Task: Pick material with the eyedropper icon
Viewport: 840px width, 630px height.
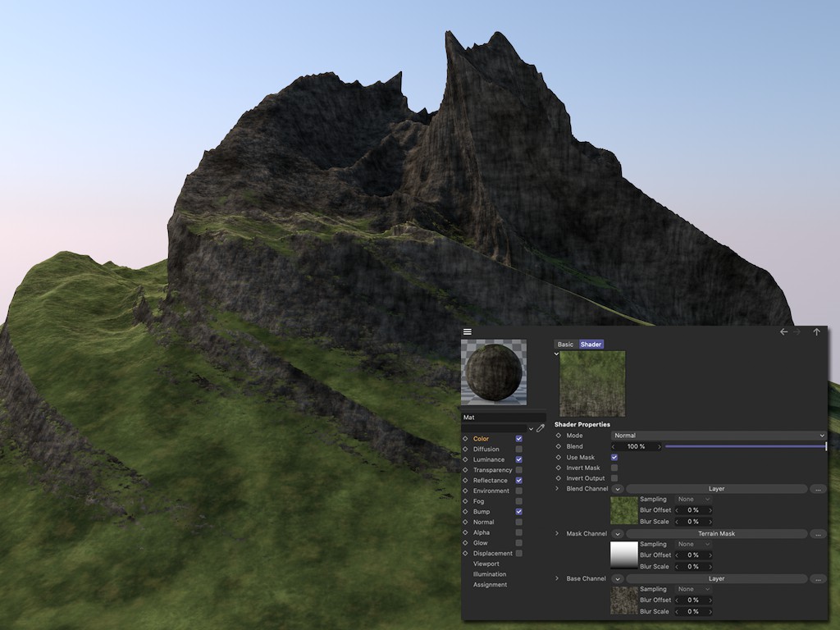Action: pos(541,428)
